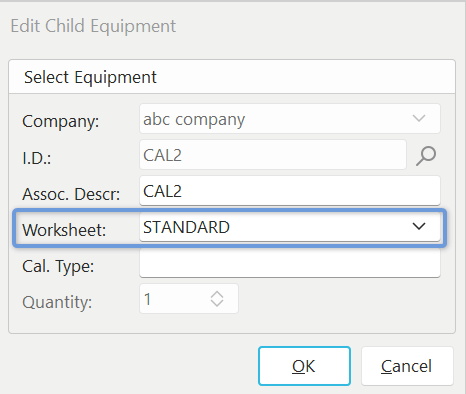Click the empty Cal. Type field
Viewport: 466px width, 394px height.
tap(290, 263)
